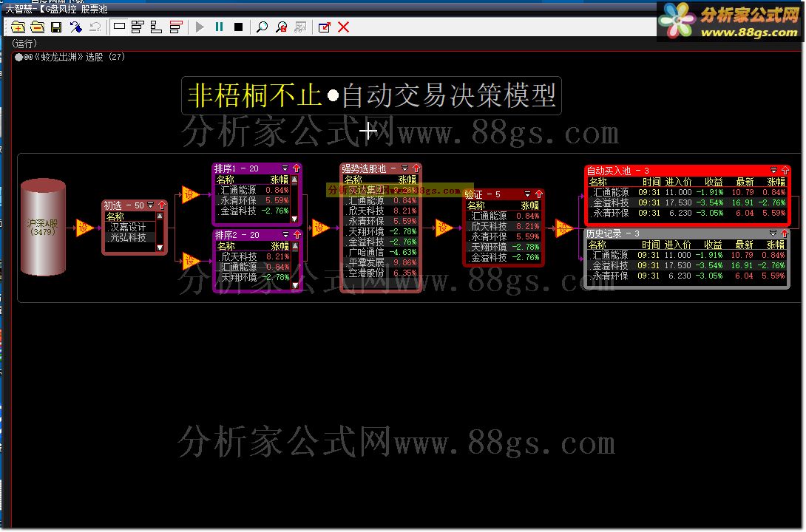806x532 pixels.
Task: Select 汉嘉设计 in 初选 list
Action: pos(129,227)
